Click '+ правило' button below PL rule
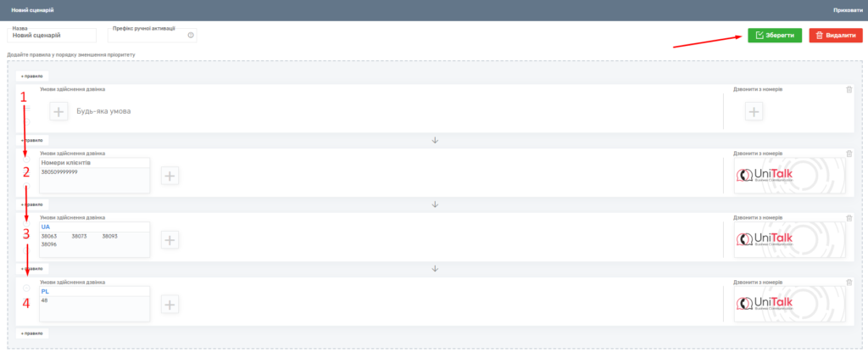The width and height of the screenshot is (868, 353). [32, 333]
